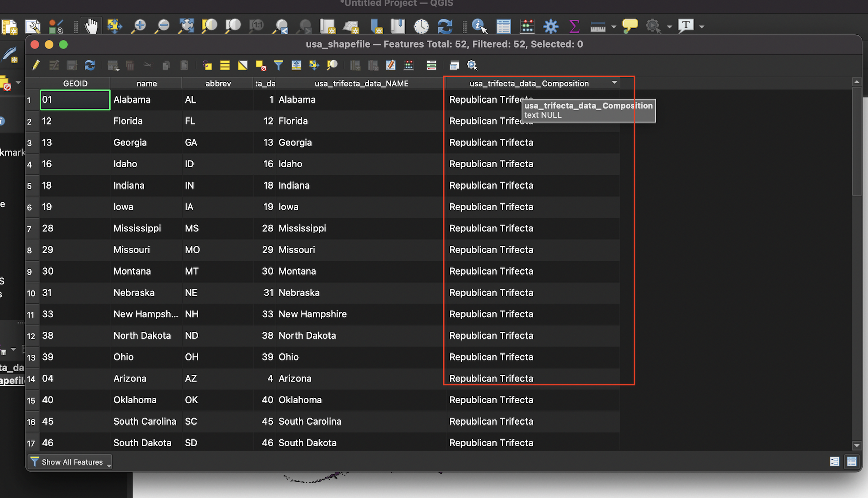868x498 pixels.
Task: Select features using an expression
Action: click(207, 65)
